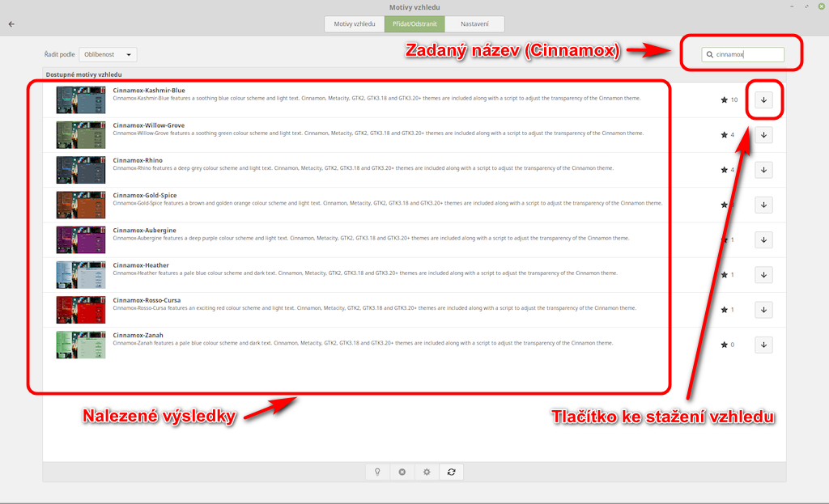Download the Cinnamox-Rosso-Cursa theme

[763, 310]
